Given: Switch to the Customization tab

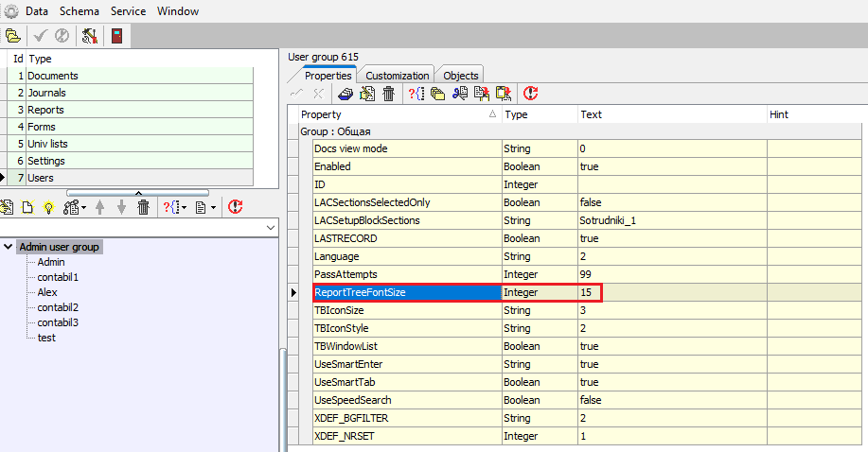Looking at the screenshot, I should tap(397, 76).
